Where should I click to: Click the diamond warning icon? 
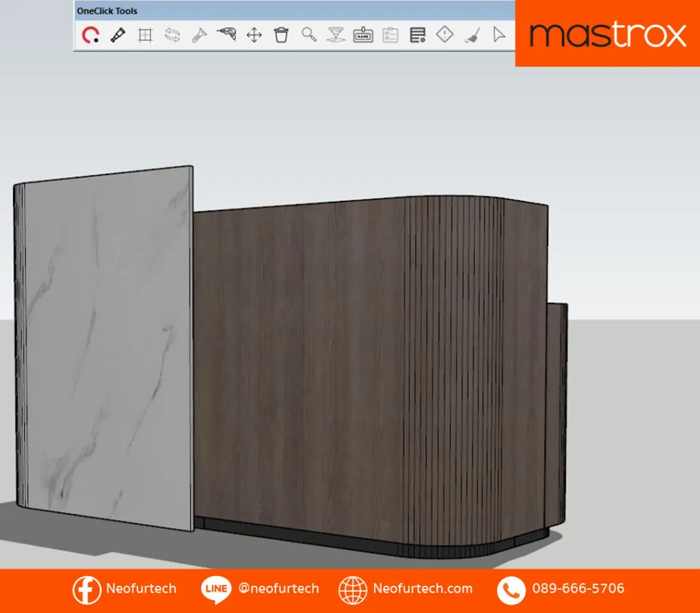click(x=444, y=34)
